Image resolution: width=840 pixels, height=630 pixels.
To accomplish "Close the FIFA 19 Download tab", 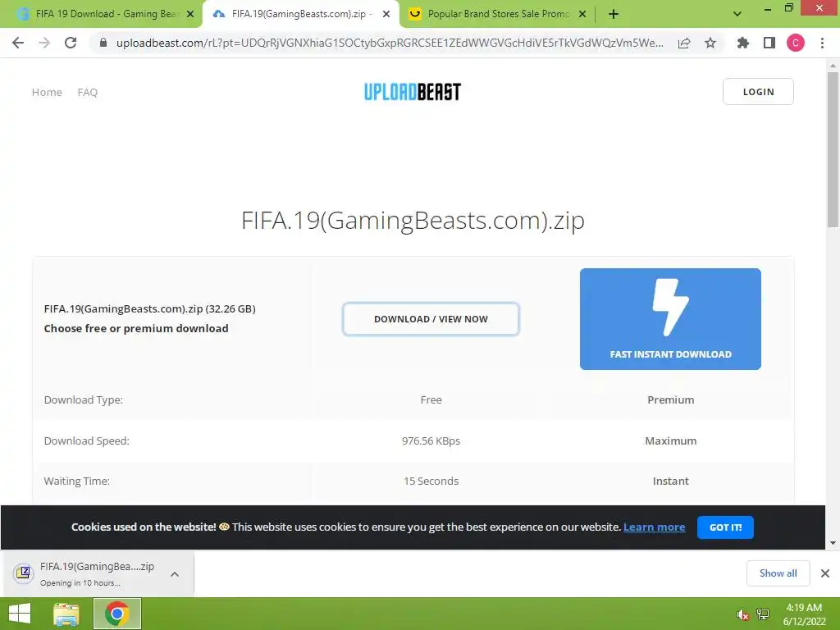I will [x=190, y=15].
